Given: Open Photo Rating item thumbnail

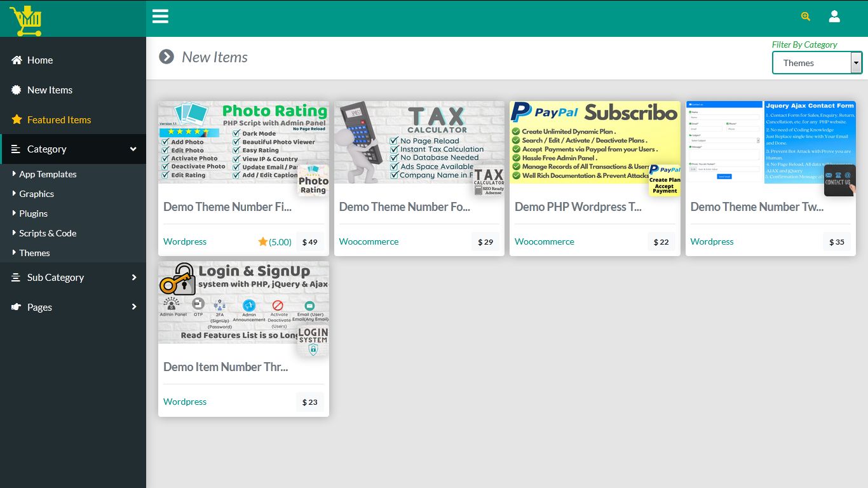Looking at the screenshot, I should coord(243,142).
